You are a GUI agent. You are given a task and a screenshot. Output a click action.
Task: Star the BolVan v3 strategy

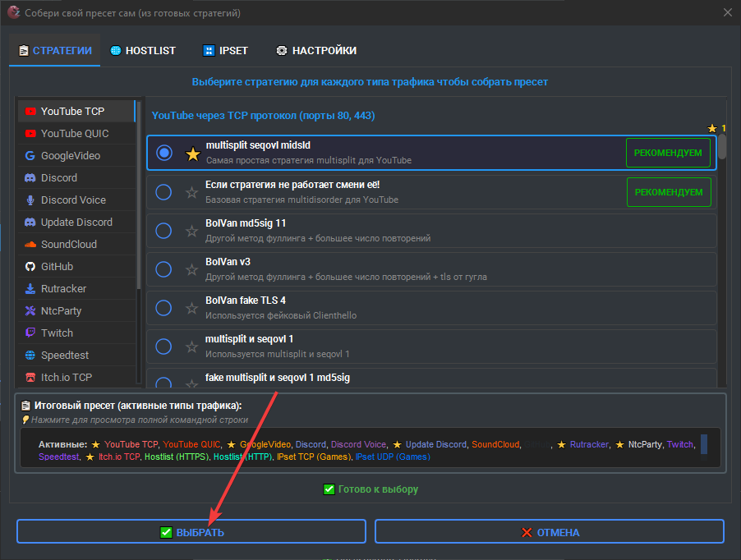click(191, 269)
